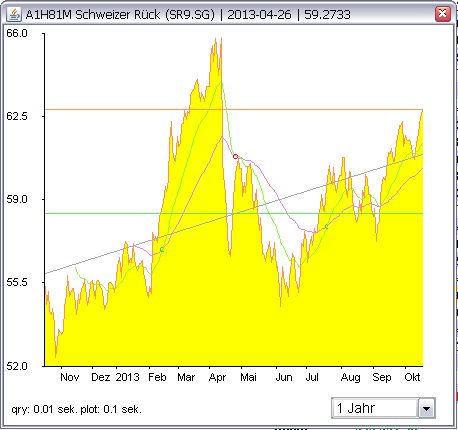Click the window title bar text
This screenshot has height=430, width=458.
(188, 15)
